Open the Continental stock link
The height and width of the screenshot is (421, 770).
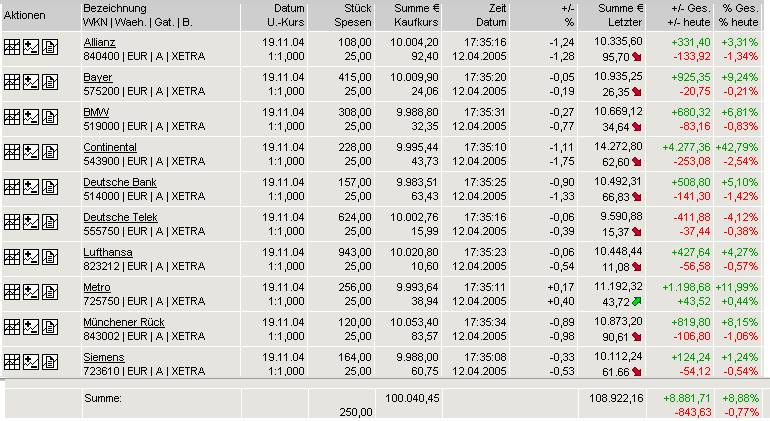coord(109,147)
